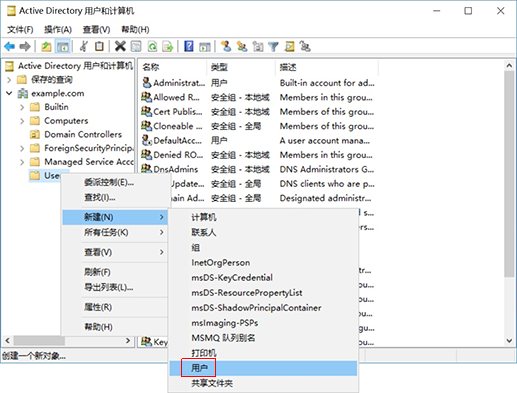Image resolution: width=517 pixels, height=393 pixels.
Task: Select 新建(N) in context menu
Action: pyautogui.click(x=114, y=217)
